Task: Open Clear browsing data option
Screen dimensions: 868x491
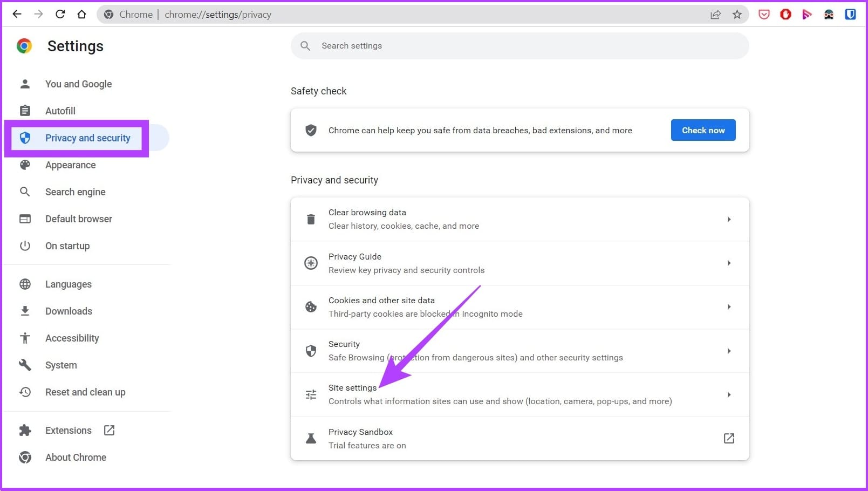Action: point(520,219)
